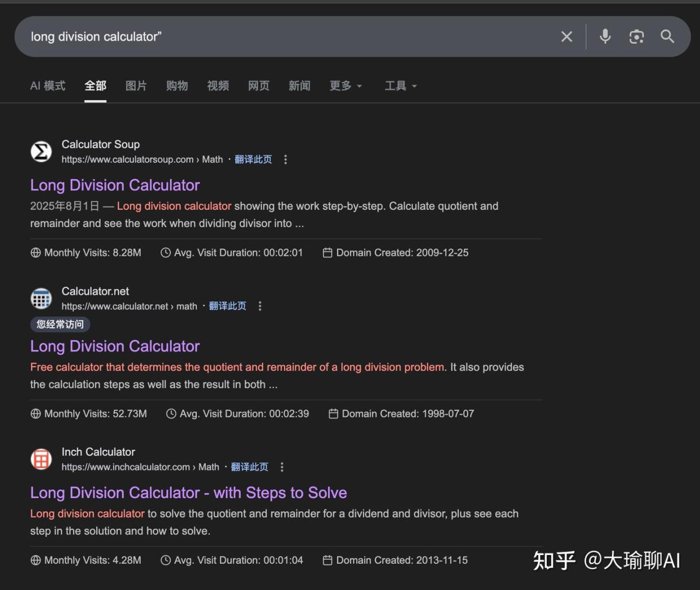Viewport: 700px width, 590px height.
Task: Open image search via camera lens icon
Action: tap(636, 37)
